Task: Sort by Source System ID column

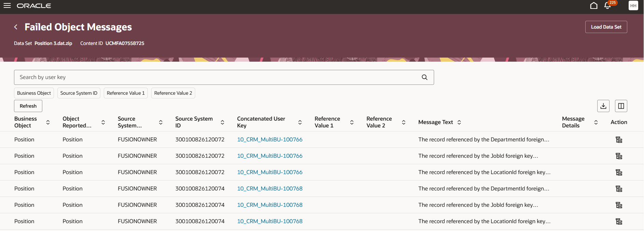Action: click(223, 122)
